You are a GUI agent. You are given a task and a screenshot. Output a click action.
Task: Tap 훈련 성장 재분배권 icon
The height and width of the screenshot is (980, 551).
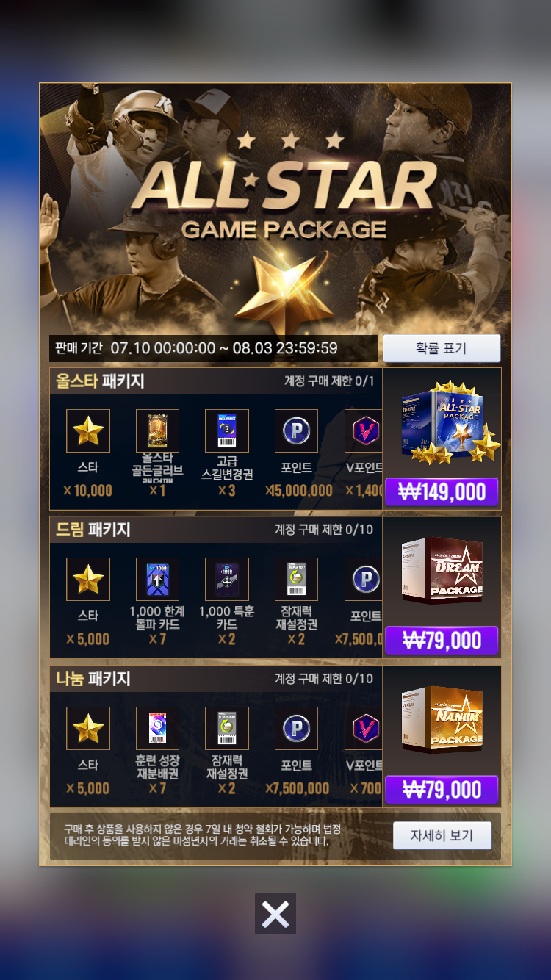pos(157,728)
